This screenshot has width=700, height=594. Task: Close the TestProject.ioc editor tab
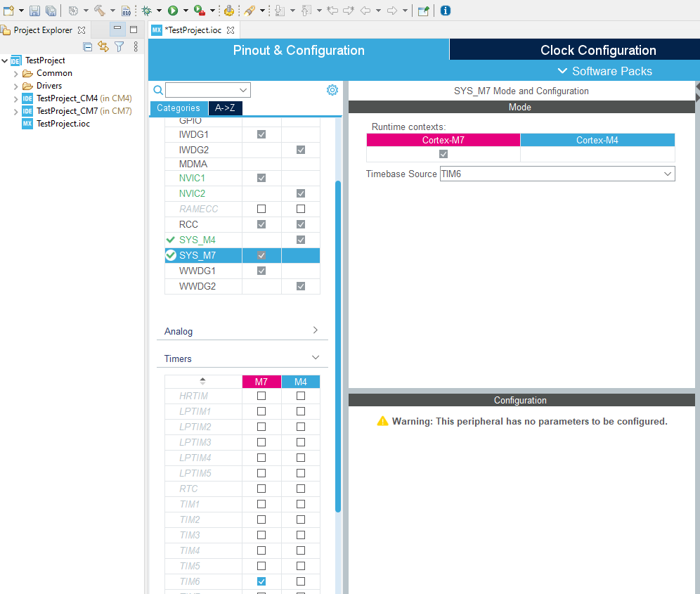coord(231,30)
